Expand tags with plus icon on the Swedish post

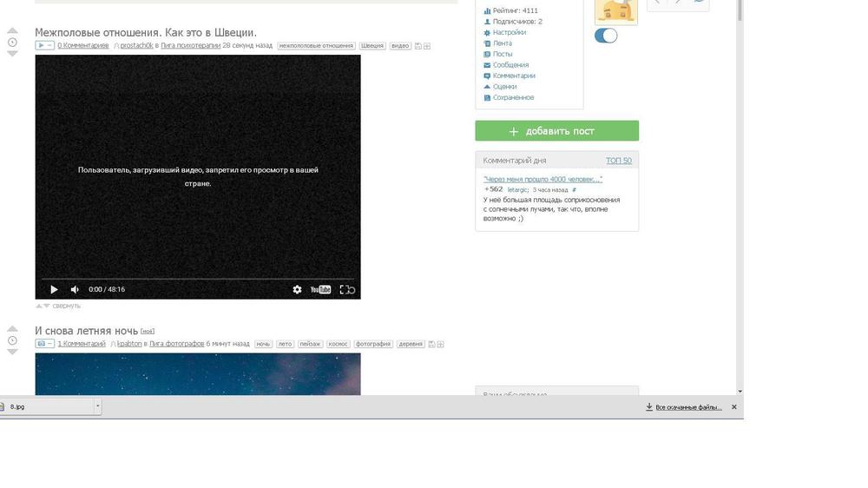(x=427, y=45)
